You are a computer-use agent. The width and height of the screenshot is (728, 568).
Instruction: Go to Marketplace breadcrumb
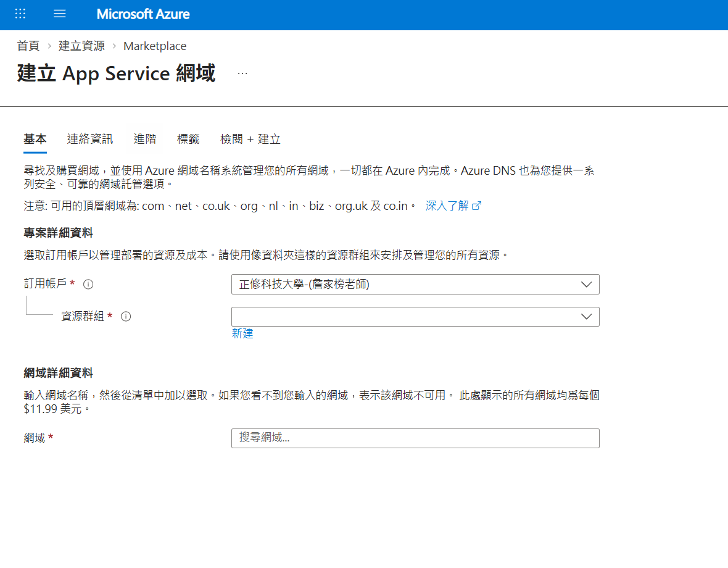click(155, 46)
